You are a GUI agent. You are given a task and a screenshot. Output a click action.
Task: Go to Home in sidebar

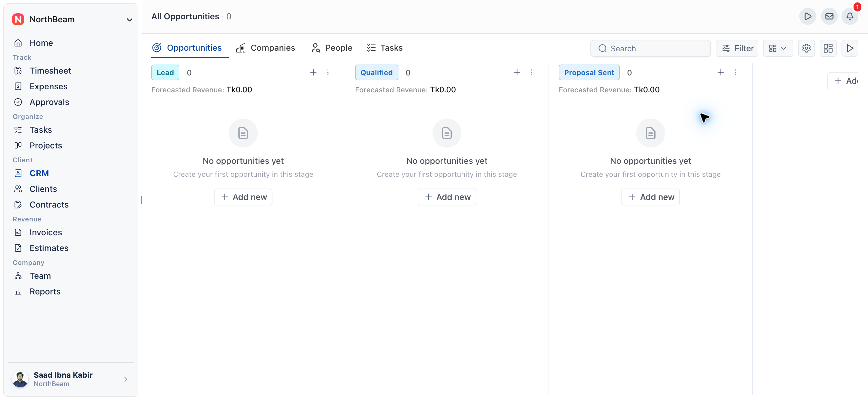click(x=41, y=43)
